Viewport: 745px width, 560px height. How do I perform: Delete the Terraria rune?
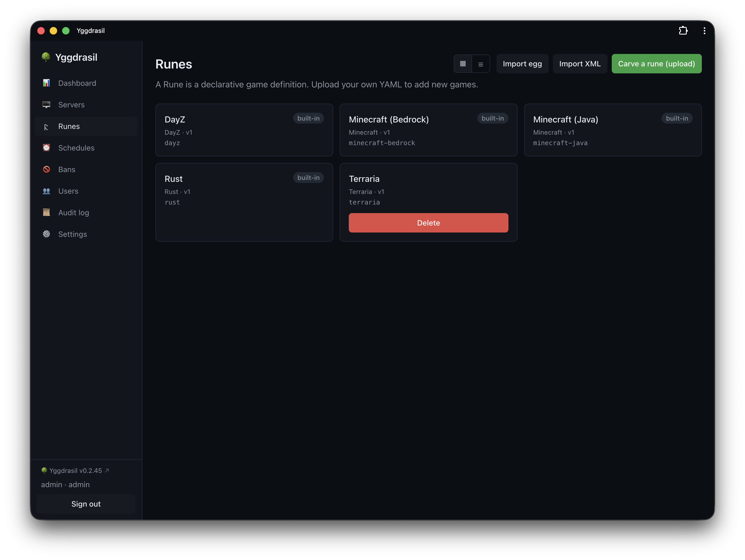(428, 223)
